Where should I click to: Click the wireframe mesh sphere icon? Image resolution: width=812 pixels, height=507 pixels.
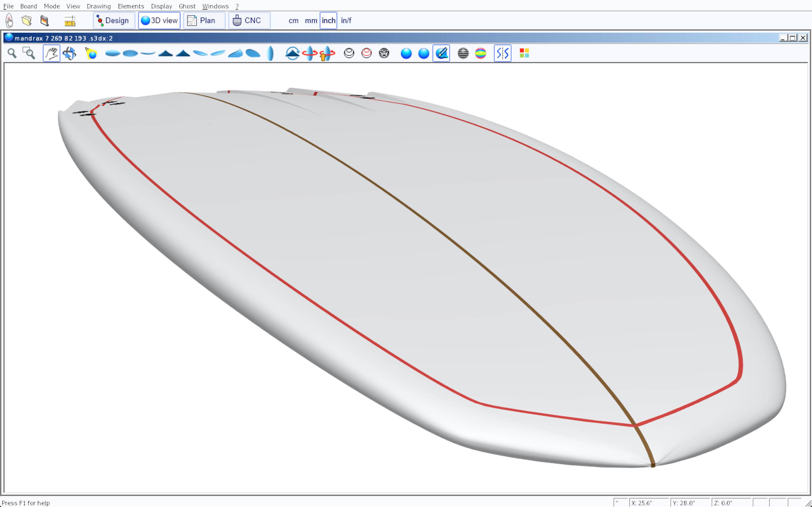pyautogui.click(x=384, y=53)
